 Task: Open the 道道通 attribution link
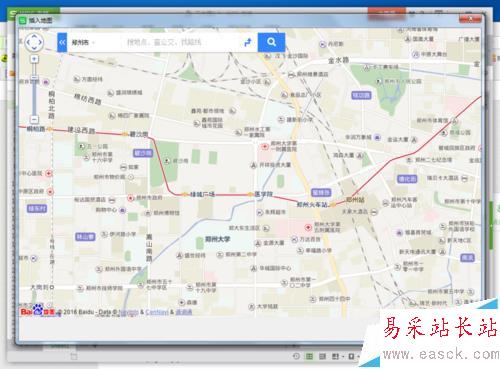[x=184, y=312]
